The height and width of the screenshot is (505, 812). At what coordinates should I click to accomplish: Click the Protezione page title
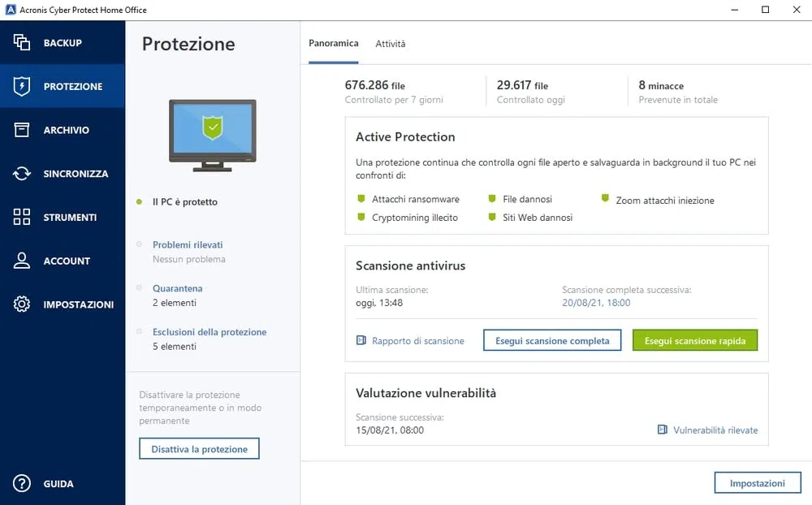point(188,44)
